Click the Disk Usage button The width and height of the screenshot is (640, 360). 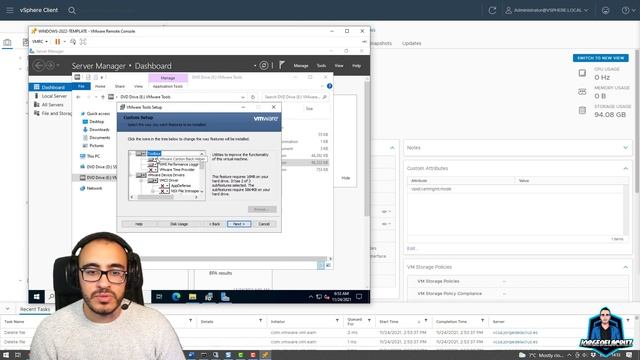(179, 224)
